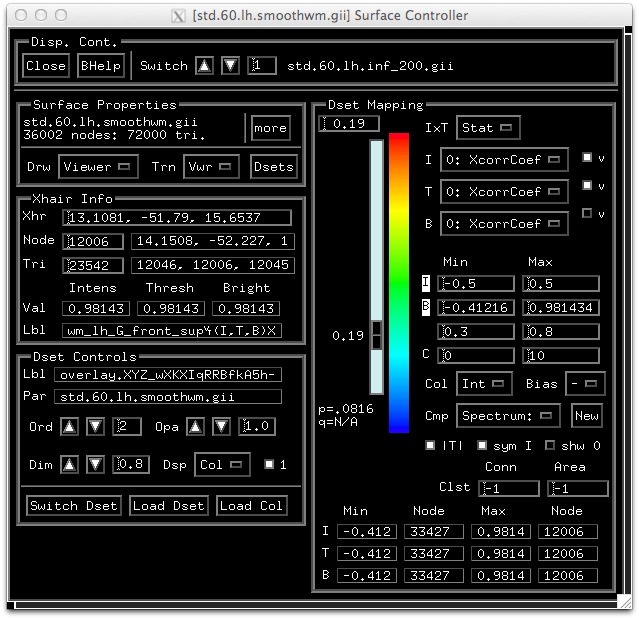Toggle the I range lock button
639x619 pixels.
(x=425, y=283)
